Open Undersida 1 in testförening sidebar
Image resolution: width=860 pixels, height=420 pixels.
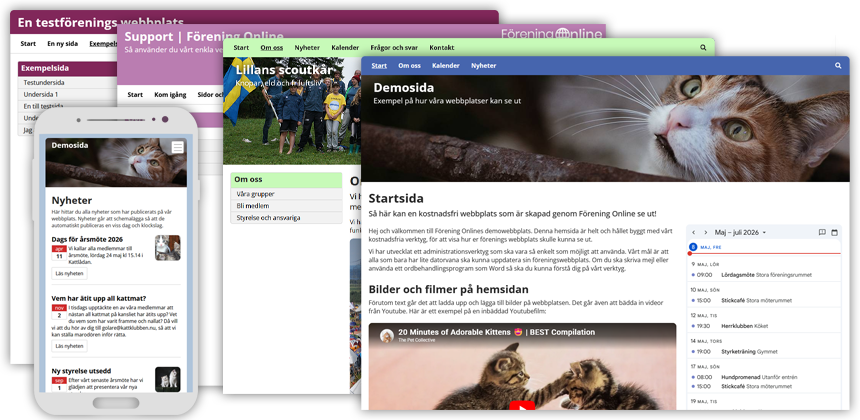pyautogui.click(x=69, y=94)
